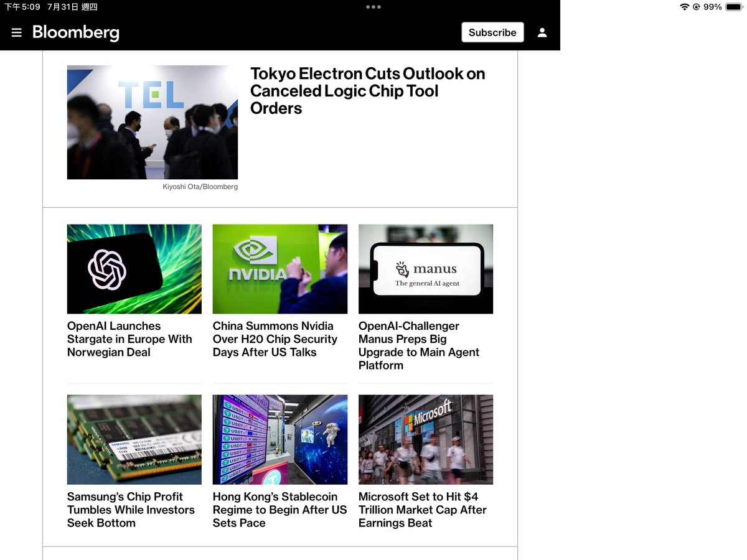The image size is (747, 560).
Task: Click the Bloomberg logo
Action: point(76,32)
